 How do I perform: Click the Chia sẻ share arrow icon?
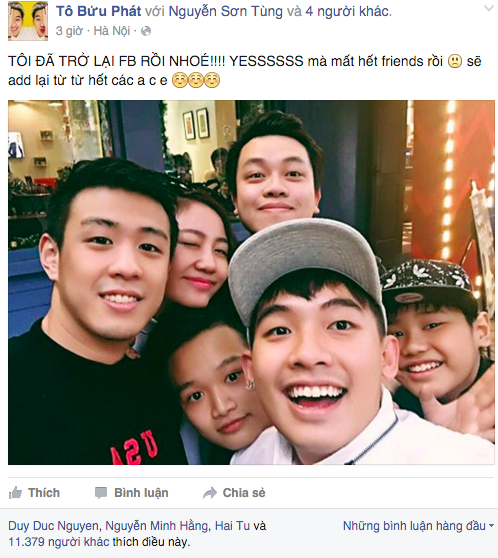(x=210, y=493)
